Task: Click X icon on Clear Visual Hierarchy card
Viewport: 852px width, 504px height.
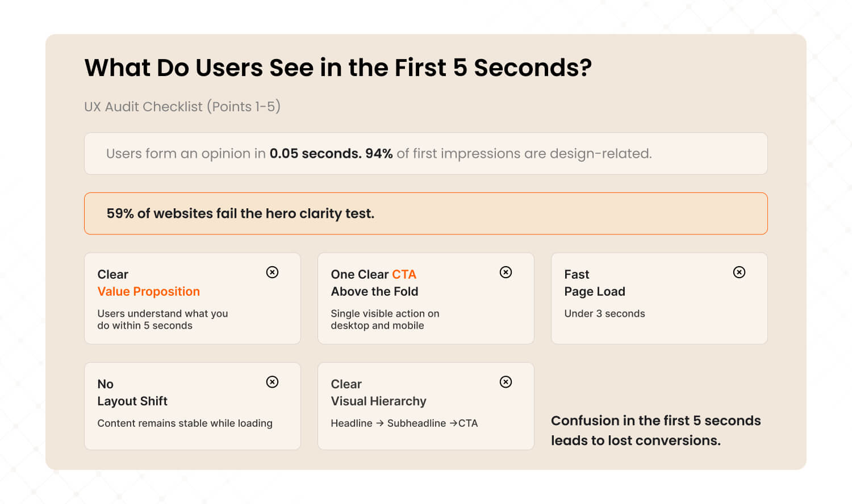Action: click(x=506, y=382)
